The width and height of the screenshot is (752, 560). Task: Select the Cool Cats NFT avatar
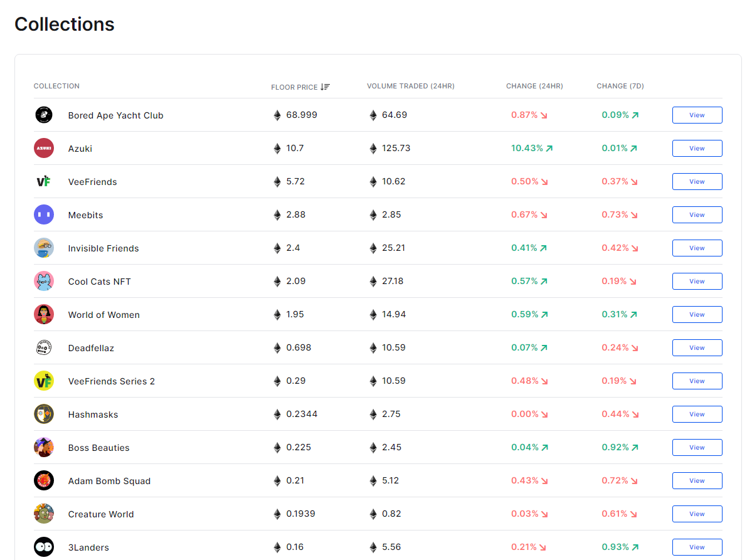tap(44, 281)
